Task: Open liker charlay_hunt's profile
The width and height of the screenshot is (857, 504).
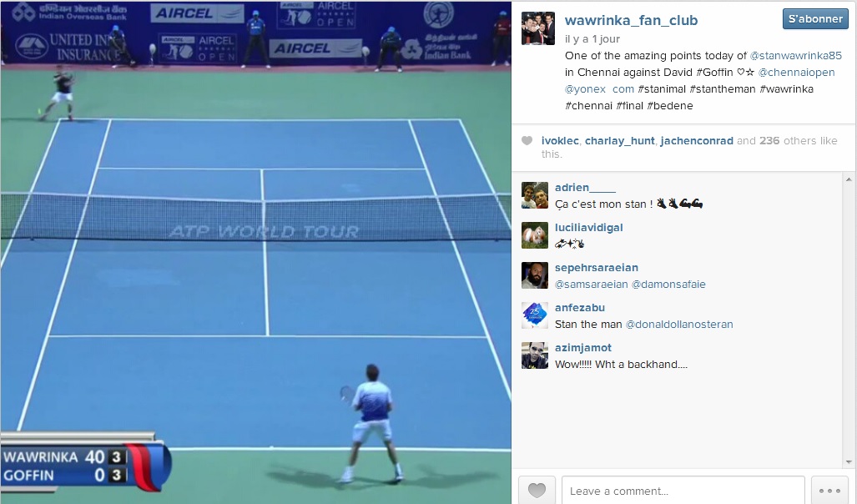Action: pyautogui.click(x=619, y=140)
